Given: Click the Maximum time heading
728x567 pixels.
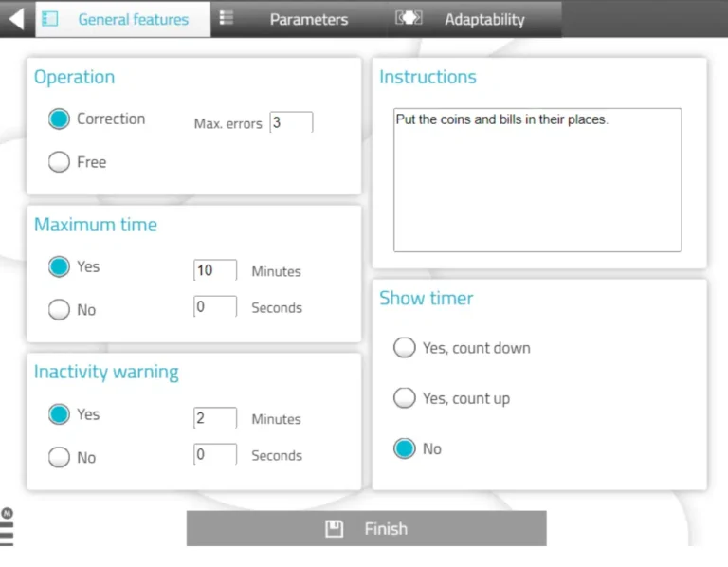Looking at the screenshot, I should click(x=96, y=225).
